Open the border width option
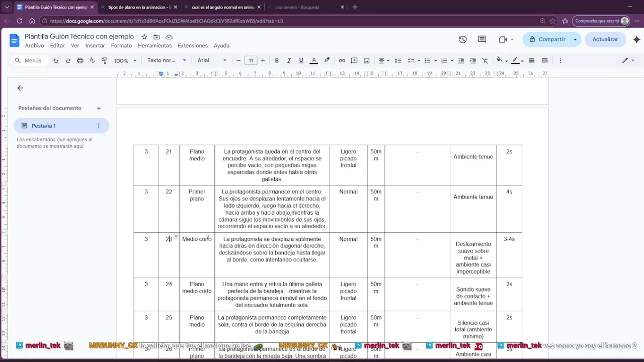The width and height of the screenshot is (644, 362). (x=531, y=60)
